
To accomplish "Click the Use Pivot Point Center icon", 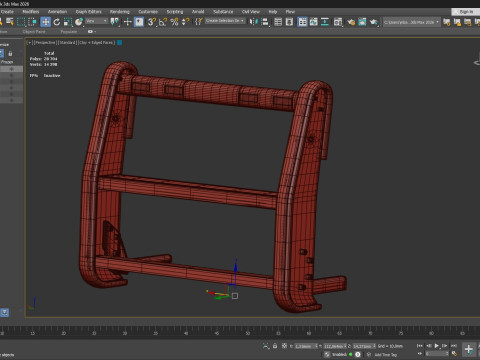I will 115,22.
